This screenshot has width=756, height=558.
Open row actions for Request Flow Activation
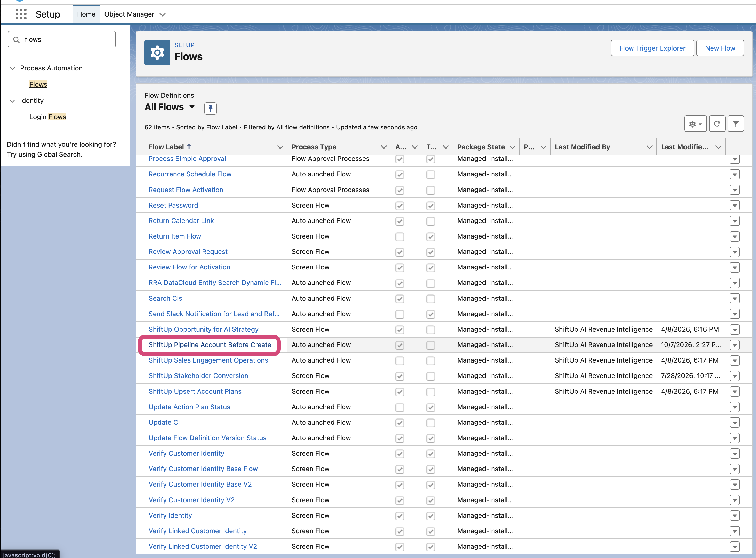(735, 190)
